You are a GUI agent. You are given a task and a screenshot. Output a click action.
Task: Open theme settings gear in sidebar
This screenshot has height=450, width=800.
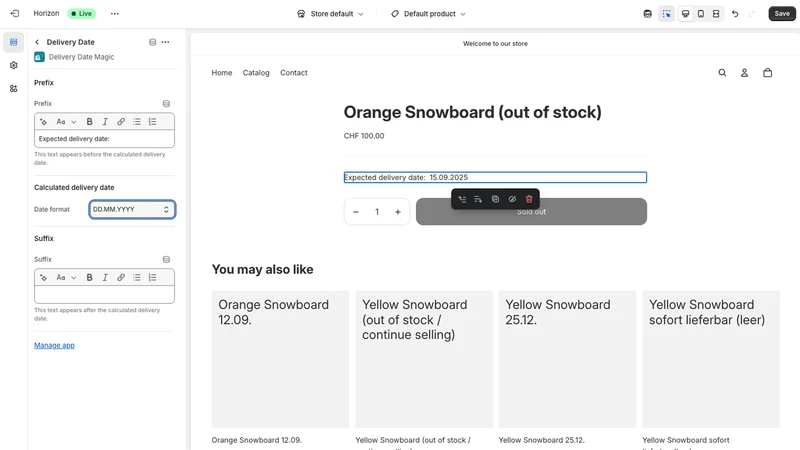[14, 65]
